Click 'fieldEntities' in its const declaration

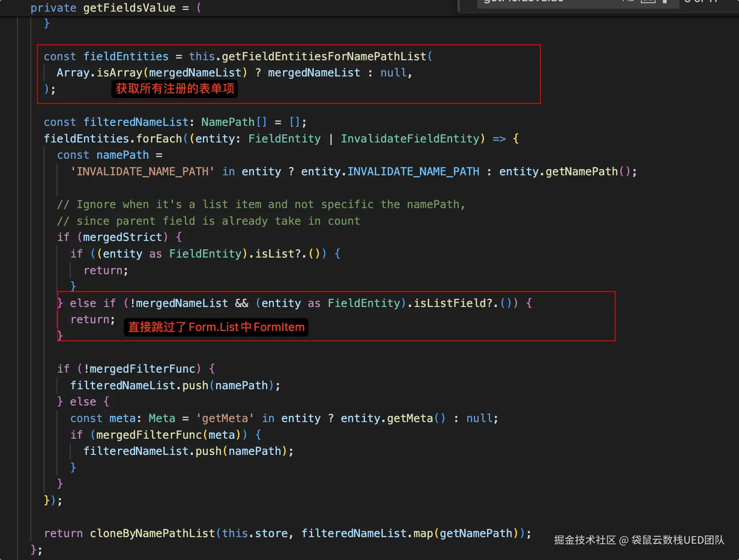[x=126, y=56]
